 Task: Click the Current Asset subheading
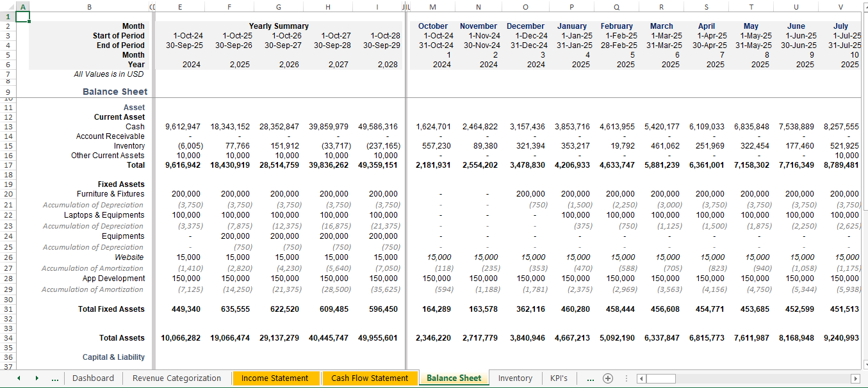[x=120, y=117]
